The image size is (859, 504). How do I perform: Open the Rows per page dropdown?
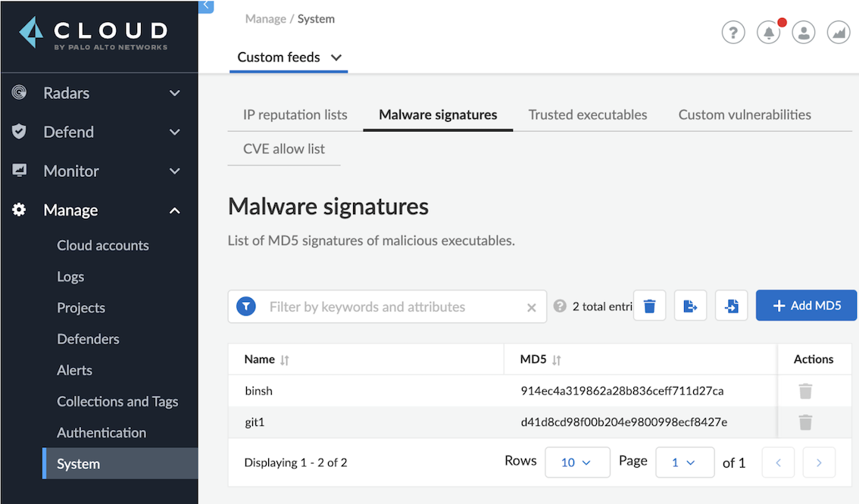pos(577,462)
